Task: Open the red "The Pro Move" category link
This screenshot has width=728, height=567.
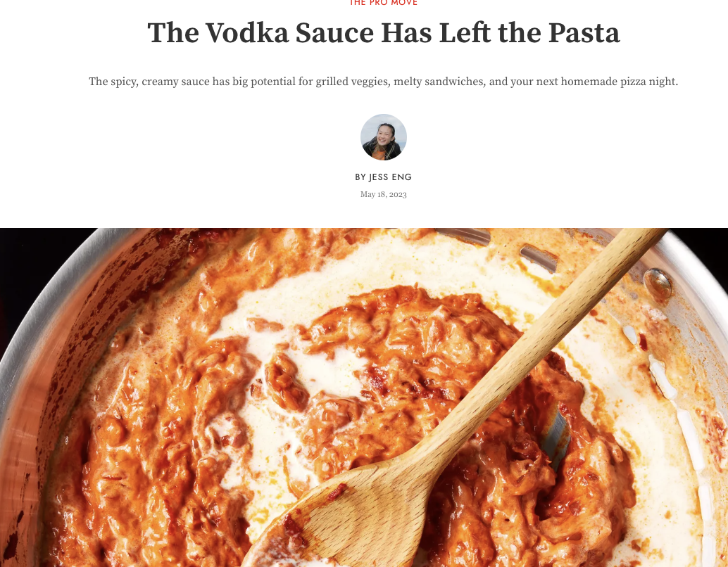Action: [384, 3]
